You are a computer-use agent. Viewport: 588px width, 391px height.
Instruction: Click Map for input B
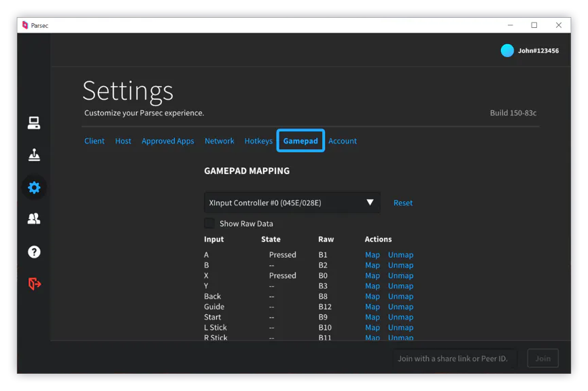(373, 265)
